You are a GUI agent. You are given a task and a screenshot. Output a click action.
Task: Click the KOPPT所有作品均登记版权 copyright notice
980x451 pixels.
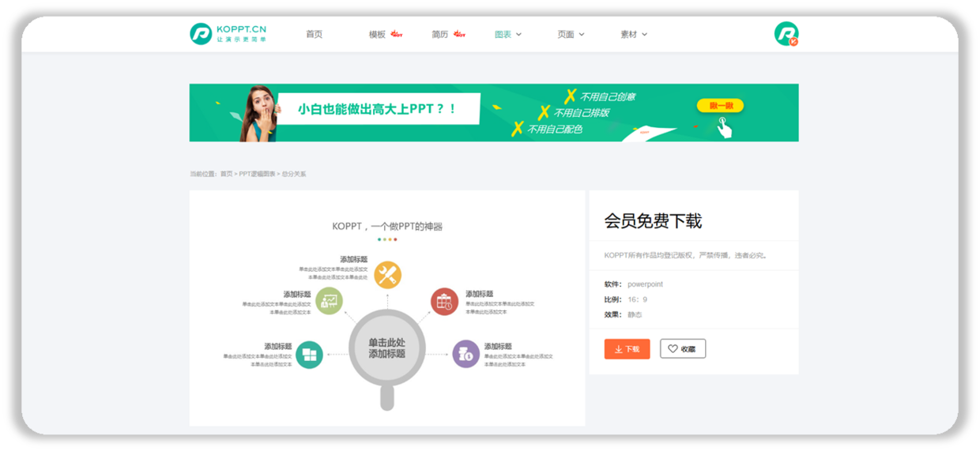click(686, 255)
